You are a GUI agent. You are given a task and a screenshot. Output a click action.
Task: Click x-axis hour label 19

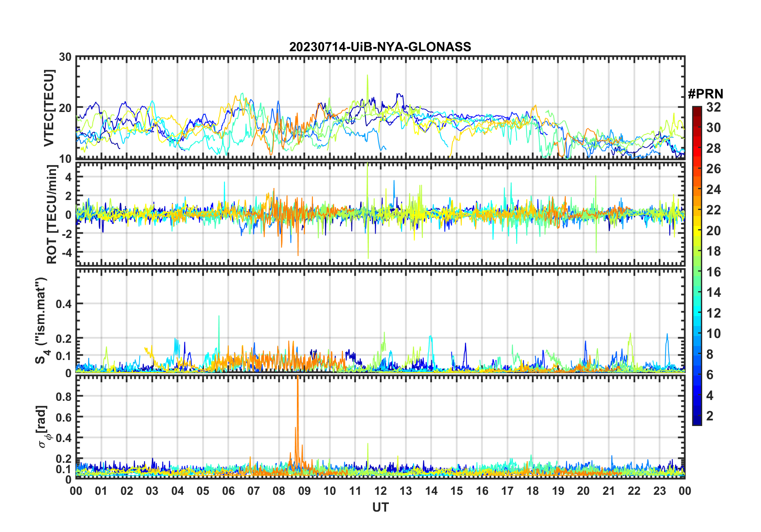(558, 491)
